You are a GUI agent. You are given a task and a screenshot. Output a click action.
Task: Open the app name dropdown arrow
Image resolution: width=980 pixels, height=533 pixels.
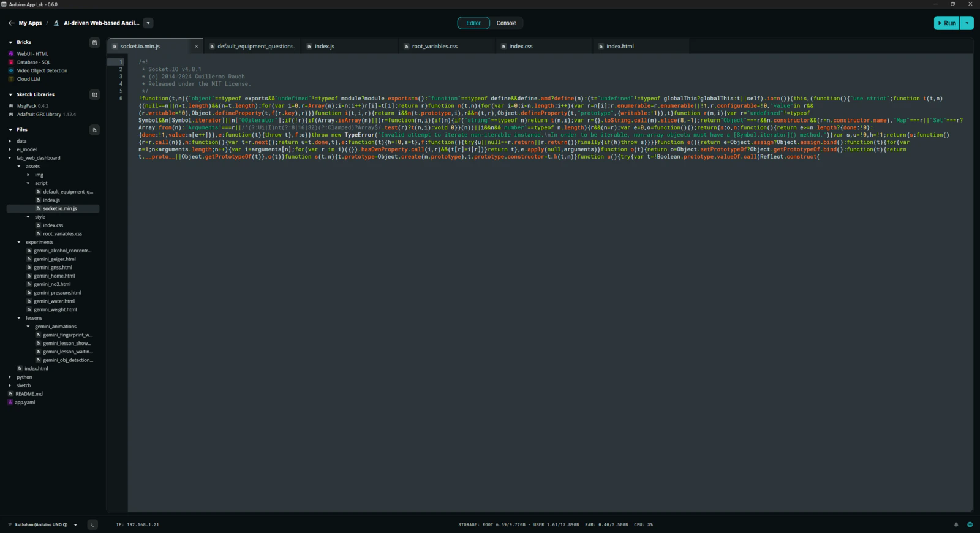point(148,23)
